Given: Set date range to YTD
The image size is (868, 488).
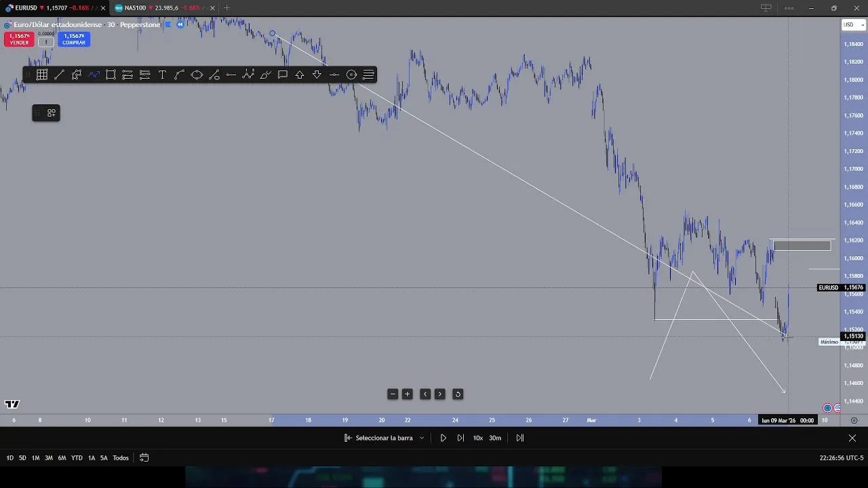Looking at the screenshot, I should pyautogui.click(x=77, y=458).
